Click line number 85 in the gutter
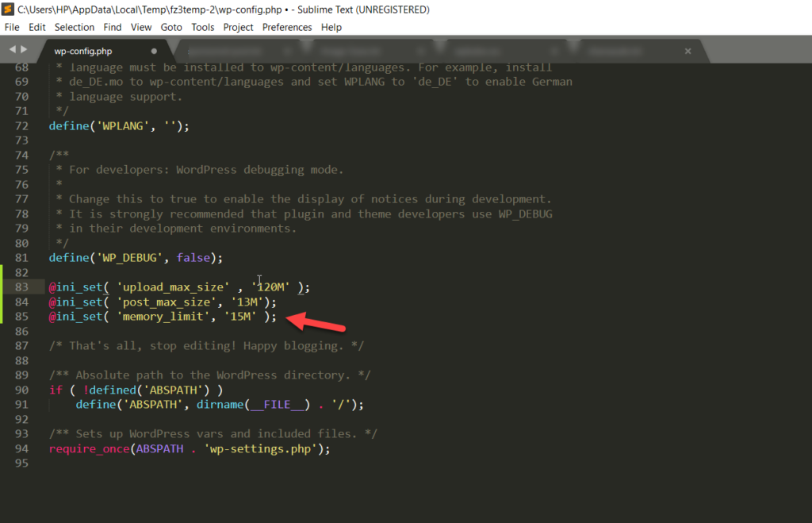 pos(21,317)
